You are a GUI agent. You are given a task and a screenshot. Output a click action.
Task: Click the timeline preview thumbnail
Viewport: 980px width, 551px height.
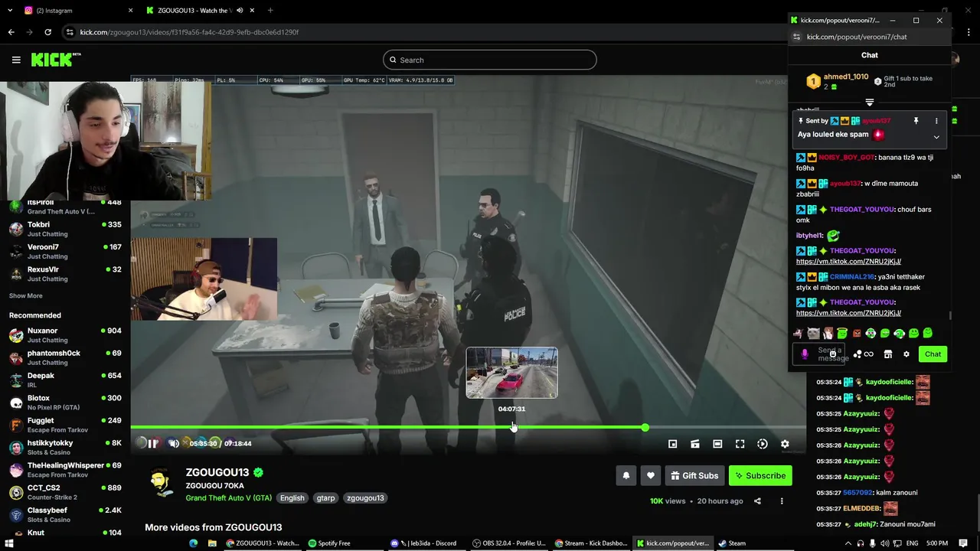pos(512,373)
